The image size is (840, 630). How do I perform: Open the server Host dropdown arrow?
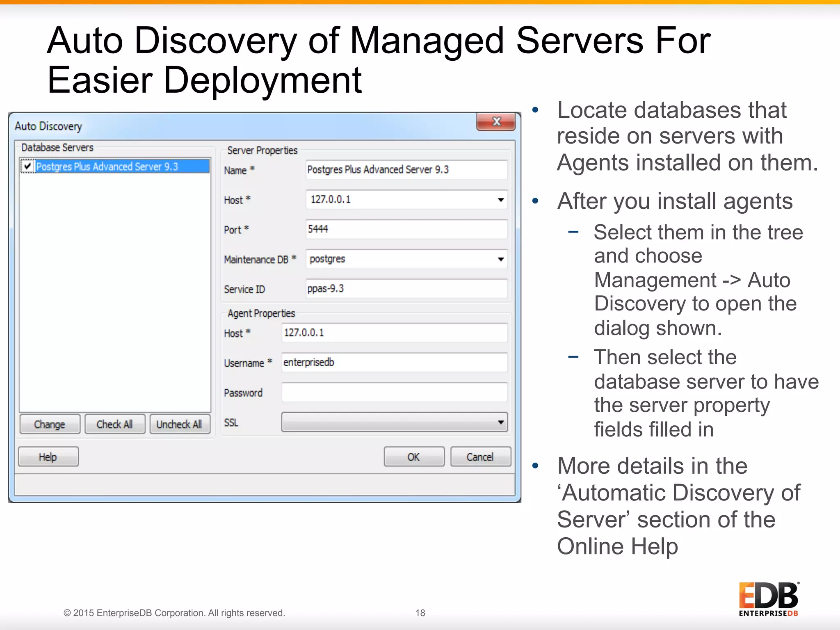tap(500, 200)
